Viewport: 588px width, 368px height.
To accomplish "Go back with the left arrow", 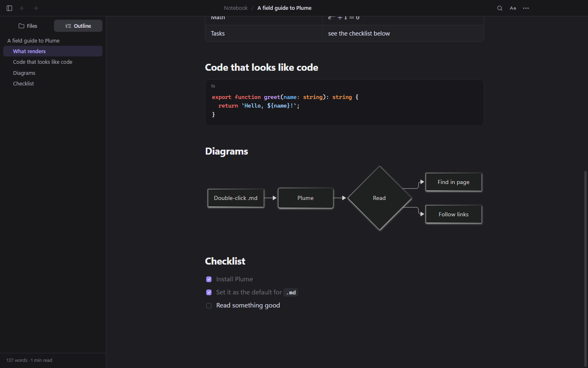I will coord(22,8).
